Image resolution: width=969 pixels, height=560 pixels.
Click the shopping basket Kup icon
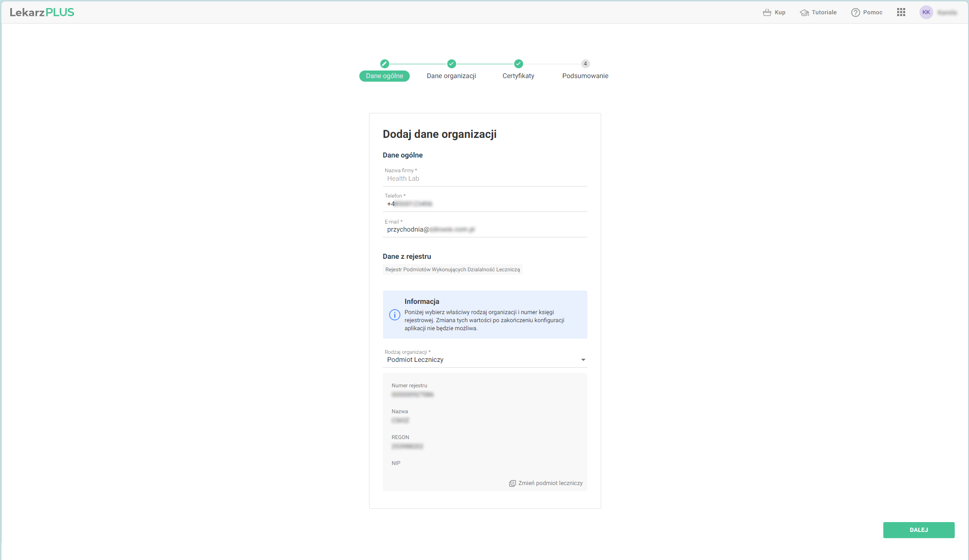tap(767, 12)
